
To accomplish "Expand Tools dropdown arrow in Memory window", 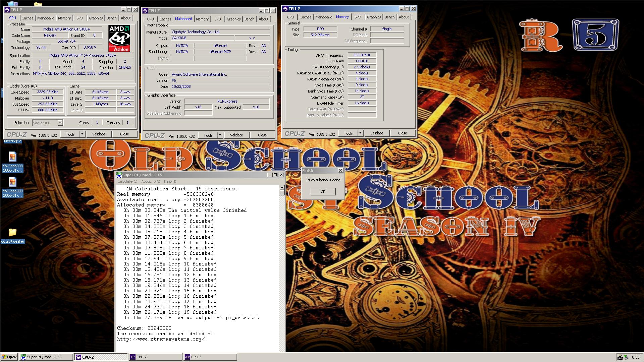I will pos(360,133).
